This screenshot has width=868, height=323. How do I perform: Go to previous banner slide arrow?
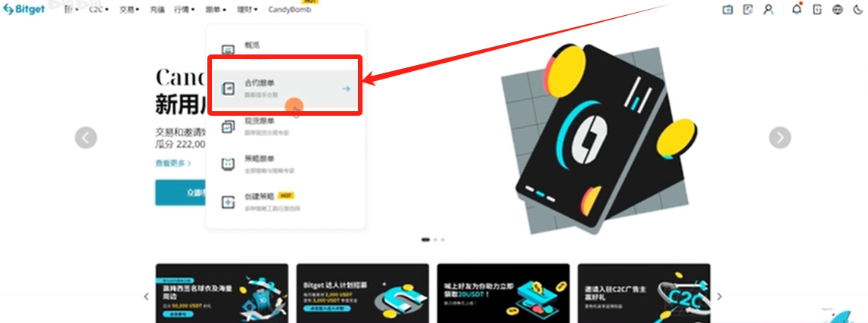(x=86, y=138)
